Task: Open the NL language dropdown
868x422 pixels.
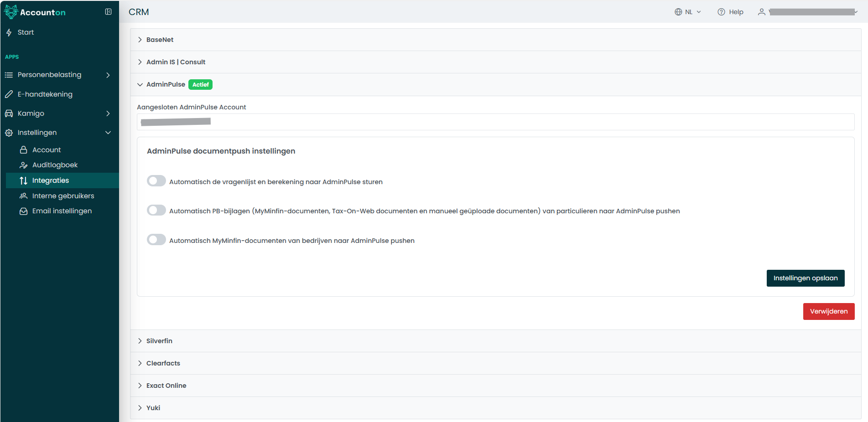Action: 688,12
